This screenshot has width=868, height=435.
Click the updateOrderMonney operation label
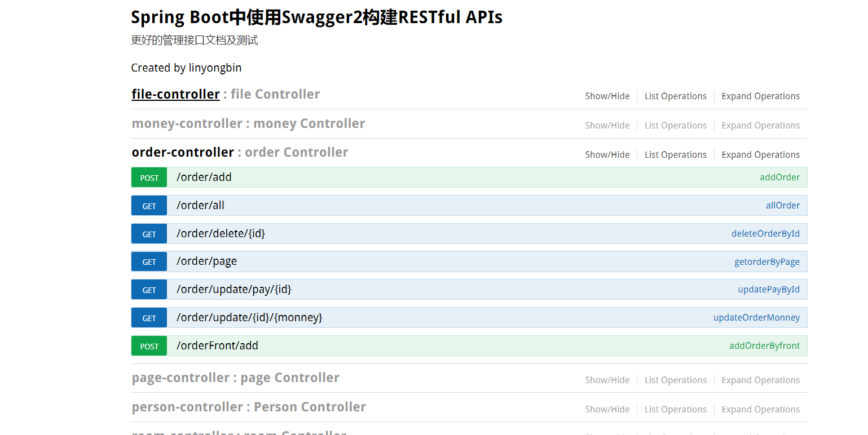point(757,318)
